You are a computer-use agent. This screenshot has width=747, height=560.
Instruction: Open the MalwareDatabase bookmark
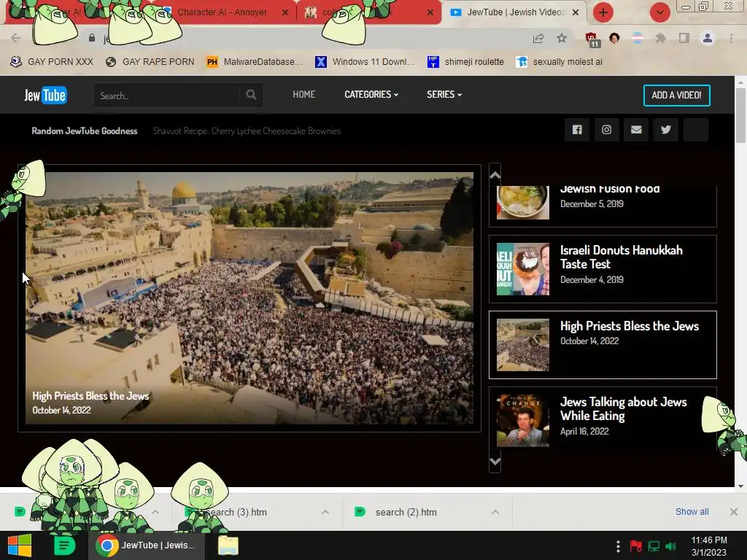pos(255,62)
